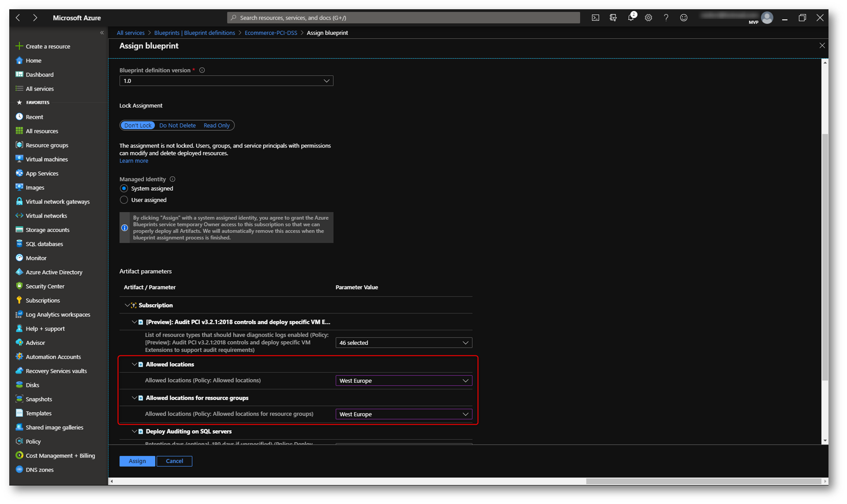Open Policy in the sidebar

coord(33,441)
